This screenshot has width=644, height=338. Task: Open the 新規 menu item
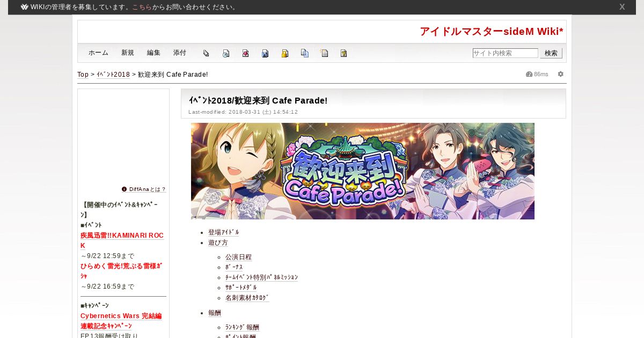click(x=128, y=53)
